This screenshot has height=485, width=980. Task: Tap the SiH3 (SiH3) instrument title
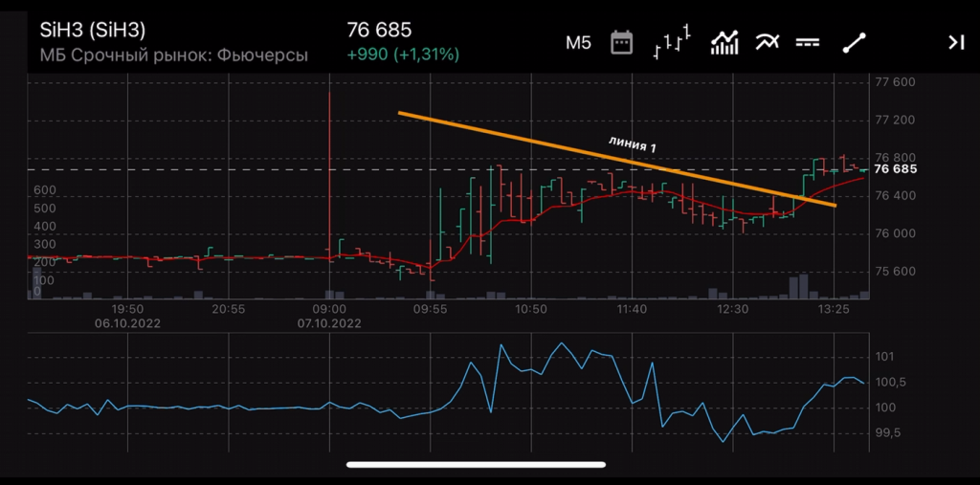click(x=93, y=31)
